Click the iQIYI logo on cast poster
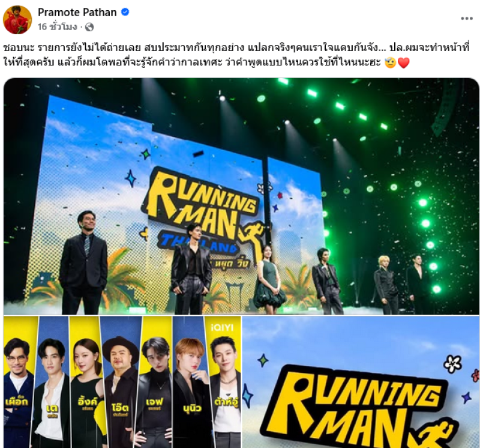Screen dimensions: 480x448 [x=222, y=328]
